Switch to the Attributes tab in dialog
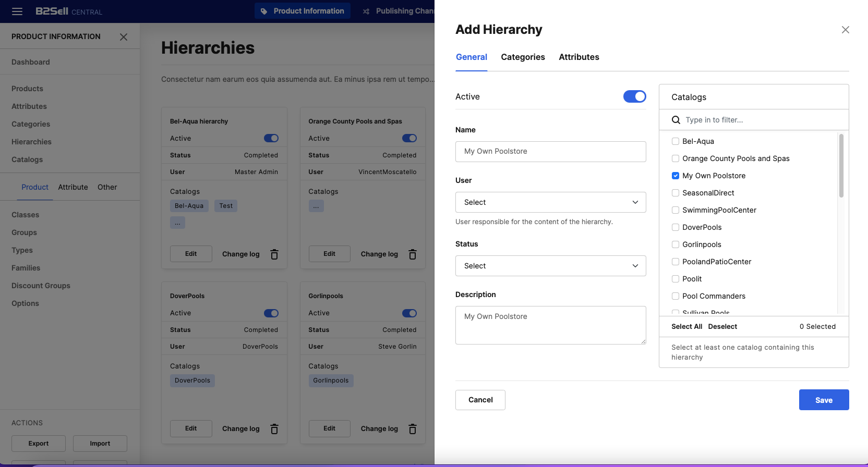This screenshot has height=467, width=868. (578, 57)
